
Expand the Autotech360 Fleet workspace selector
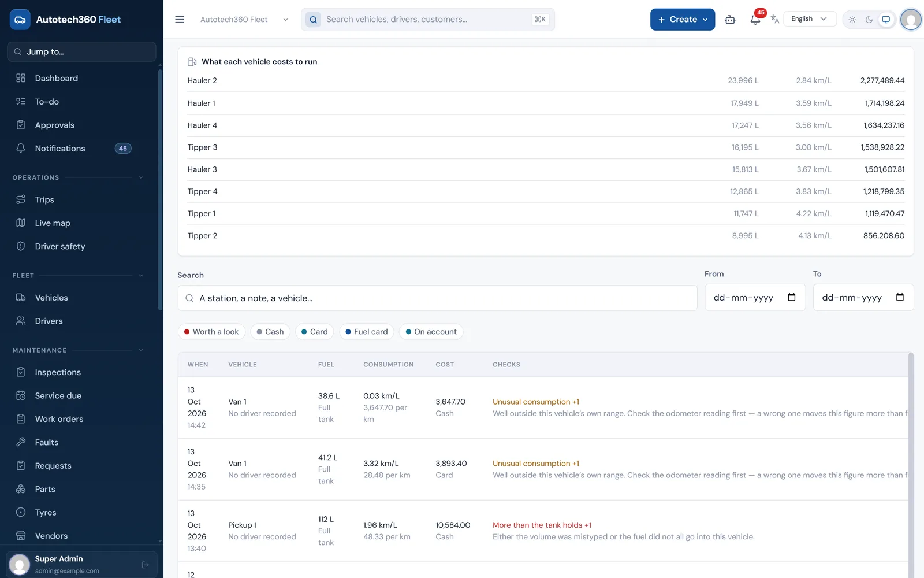click(244, 20)
